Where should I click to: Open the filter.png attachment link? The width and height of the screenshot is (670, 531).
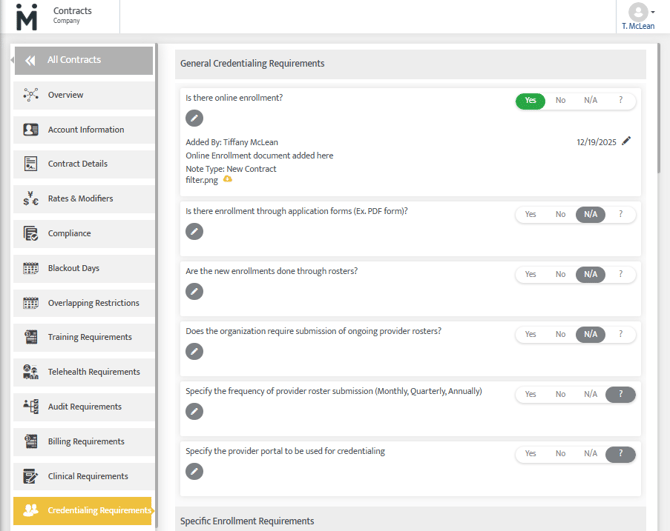pyautogui.click(x=201, y=180)
